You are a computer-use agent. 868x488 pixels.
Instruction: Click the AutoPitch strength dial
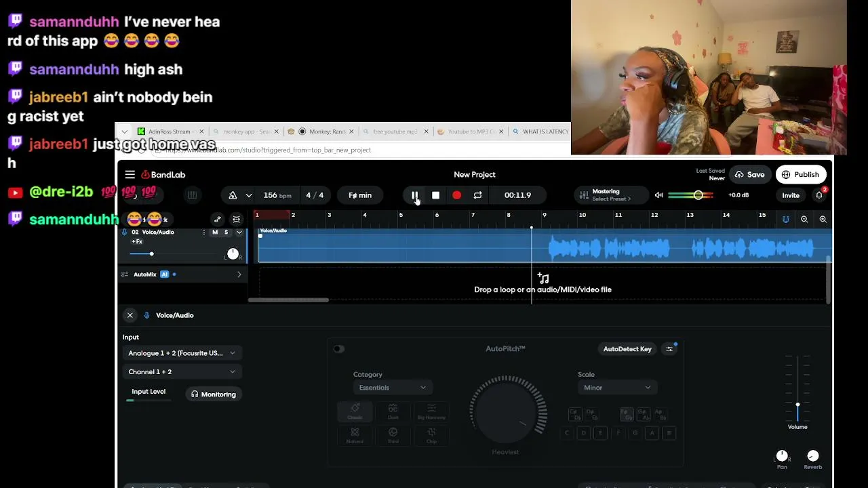click(507, 411)
